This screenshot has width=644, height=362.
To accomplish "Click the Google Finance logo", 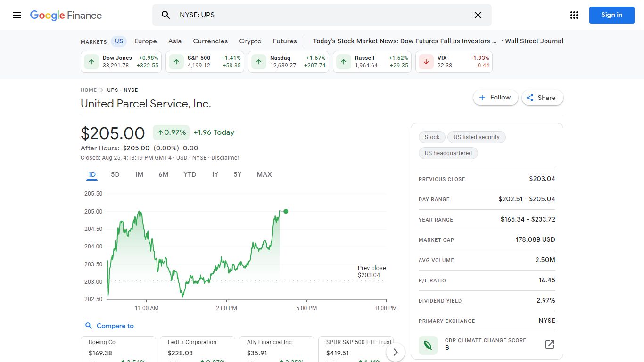I will point(66,15).
